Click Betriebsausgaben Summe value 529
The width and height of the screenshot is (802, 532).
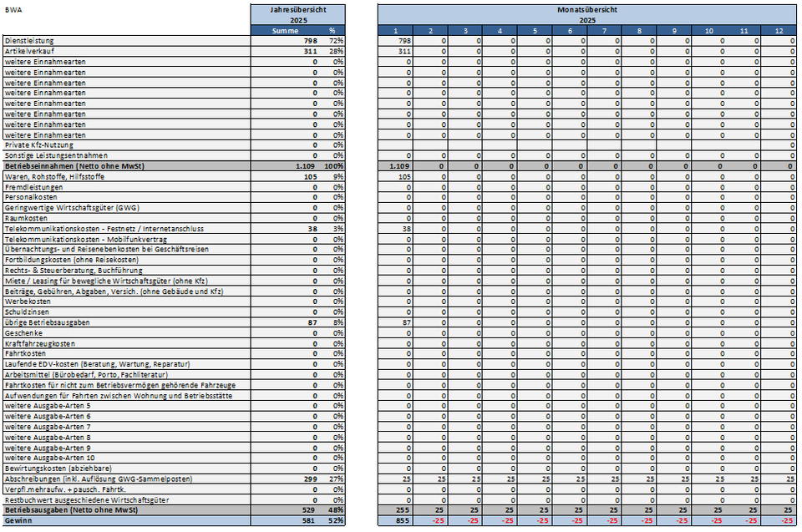(x=310, y=510)
